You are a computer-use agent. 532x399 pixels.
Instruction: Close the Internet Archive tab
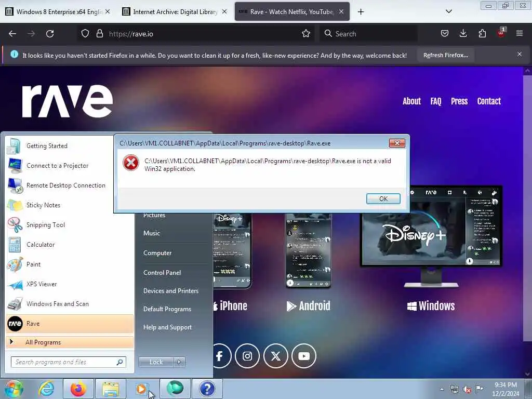pyautogui.click(x=224, y=11)
